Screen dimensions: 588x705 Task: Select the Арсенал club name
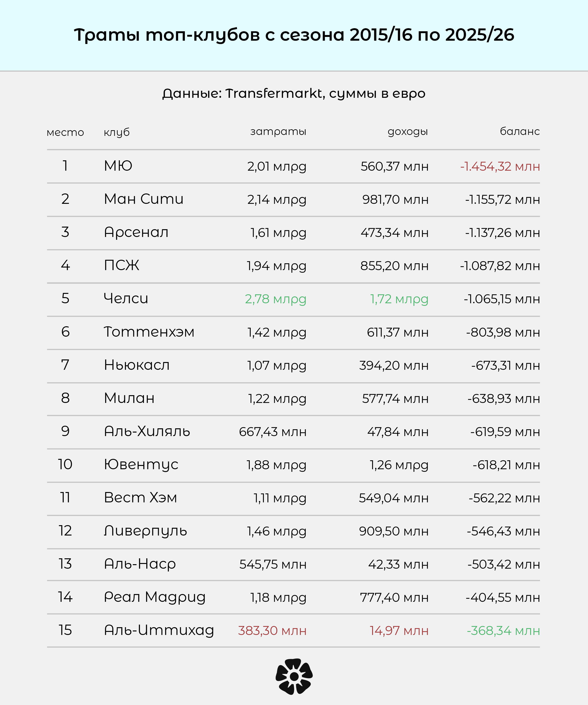coord(136,232)
